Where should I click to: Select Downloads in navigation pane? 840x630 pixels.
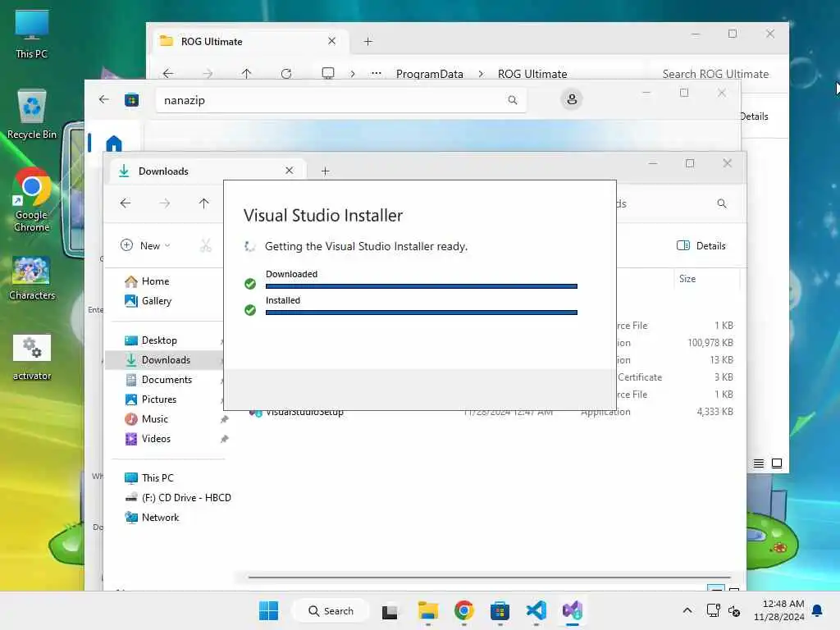[x=167, y=360]
